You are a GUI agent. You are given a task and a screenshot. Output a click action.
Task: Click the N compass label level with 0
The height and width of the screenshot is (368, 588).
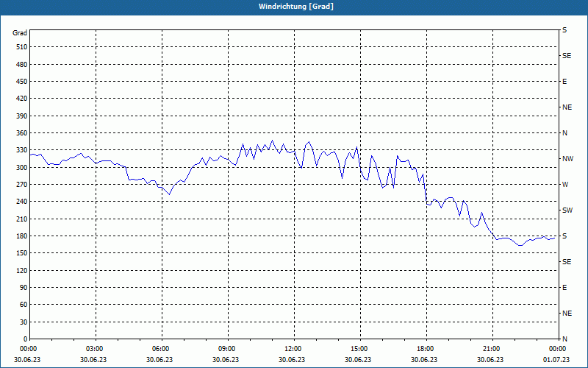tap(564, 339)
